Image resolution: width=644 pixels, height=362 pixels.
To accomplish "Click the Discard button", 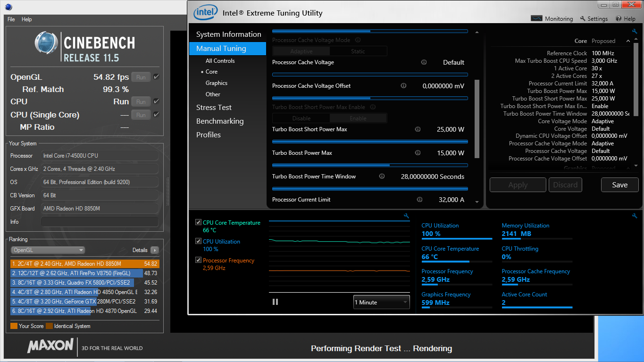I will coord(565,185).
